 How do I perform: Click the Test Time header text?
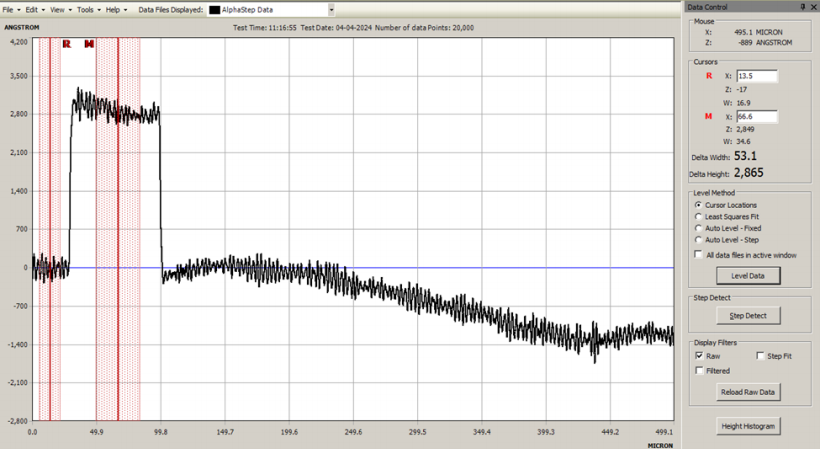(265, 28)
